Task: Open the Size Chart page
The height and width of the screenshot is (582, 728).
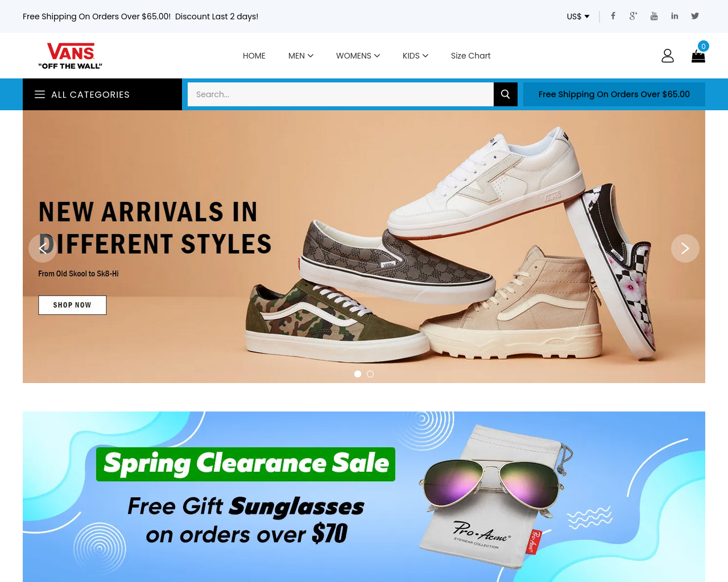Action: click(x=470, y=56)
